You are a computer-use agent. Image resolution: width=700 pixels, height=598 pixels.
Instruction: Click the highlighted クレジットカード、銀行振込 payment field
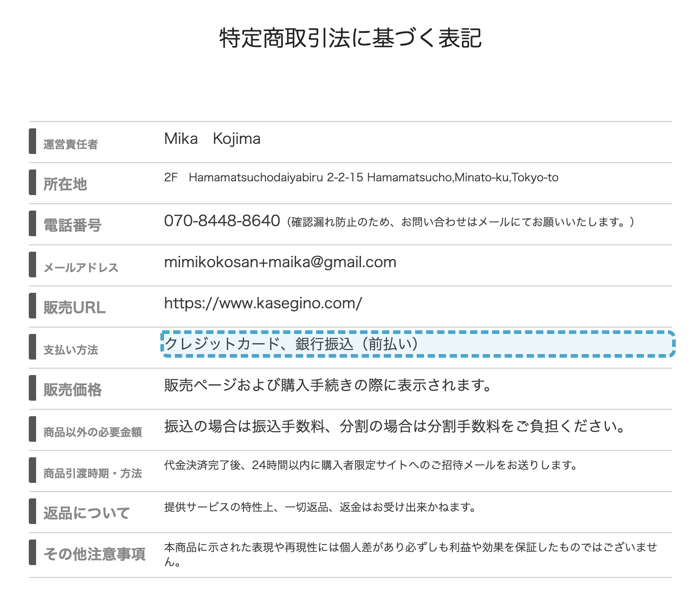click(x=418, y=344)
